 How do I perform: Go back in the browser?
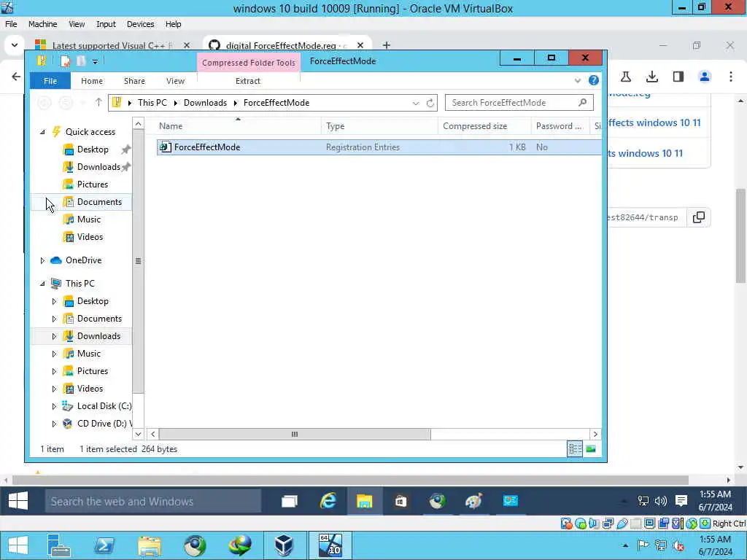point(16,77)
